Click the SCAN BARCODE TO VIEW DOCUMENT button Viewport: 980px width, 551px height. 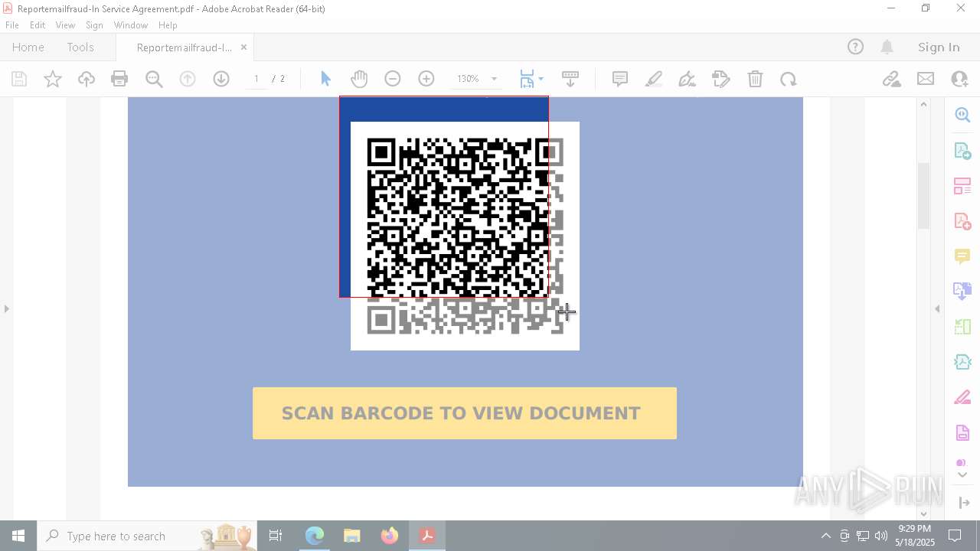point(465,413)
